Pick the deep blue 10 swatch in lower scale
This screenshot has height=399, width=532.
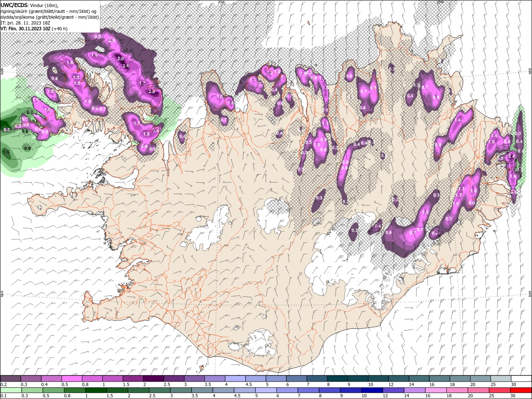(x=372, y=390)
